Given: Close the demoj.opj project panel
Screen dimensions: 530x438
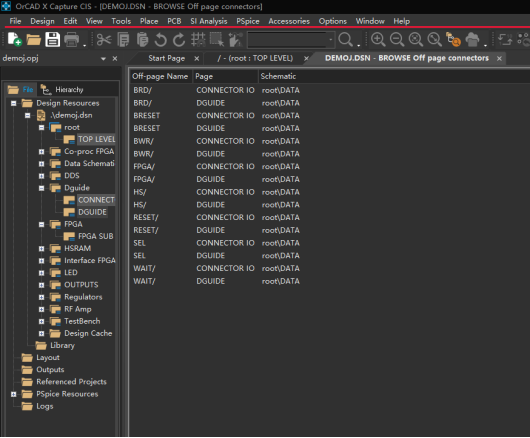Looking at the screenshot, I should 115,59.
